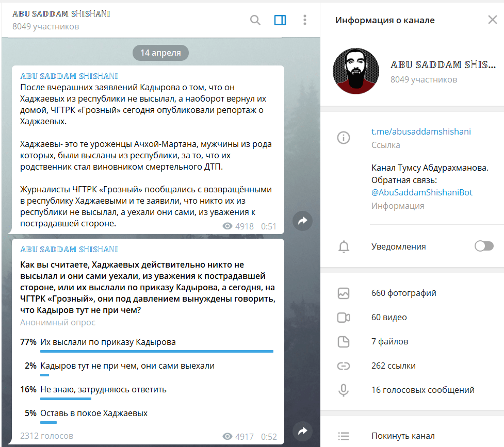Click the video camera icon beside 60 видео
504x447 pixels.
tap(344, 317)
